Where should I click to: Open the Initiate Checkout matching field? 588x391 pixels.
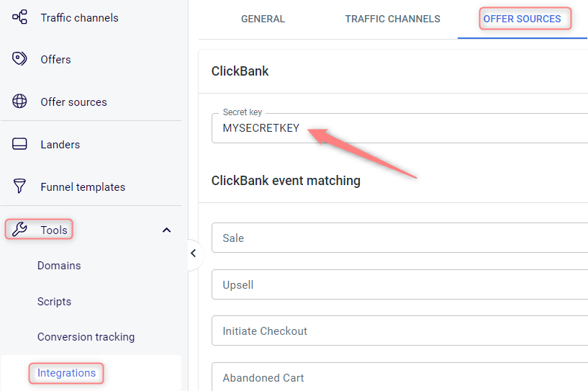[x=399, y=331]
